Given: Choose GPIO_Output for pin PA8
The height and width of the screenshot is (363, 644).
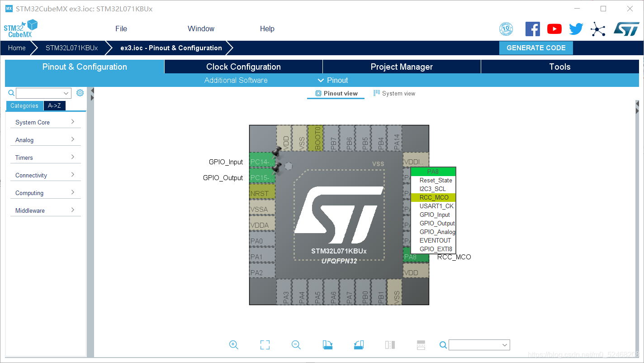Looking at the screenshot, I should coord(433,223).
